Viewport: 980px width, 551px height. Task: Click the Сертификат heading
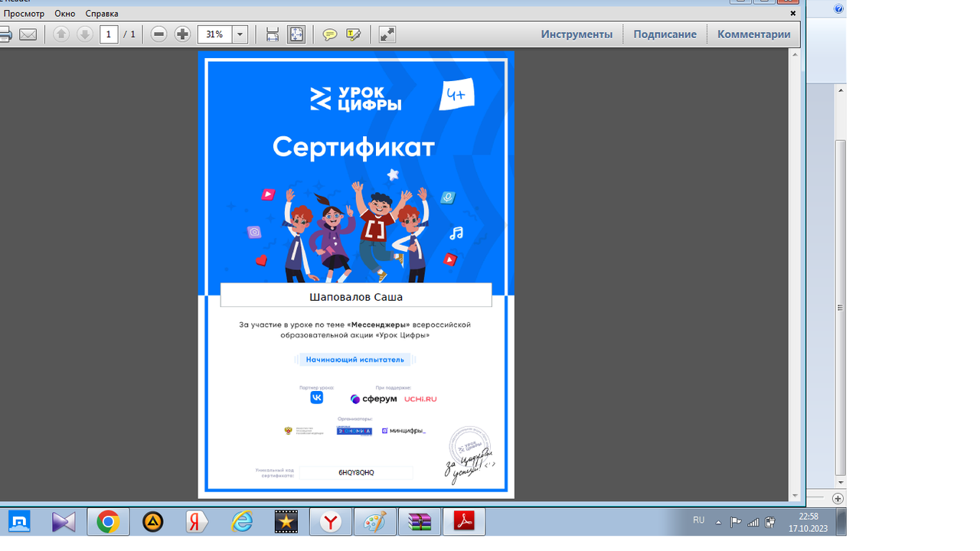(354, 146)
